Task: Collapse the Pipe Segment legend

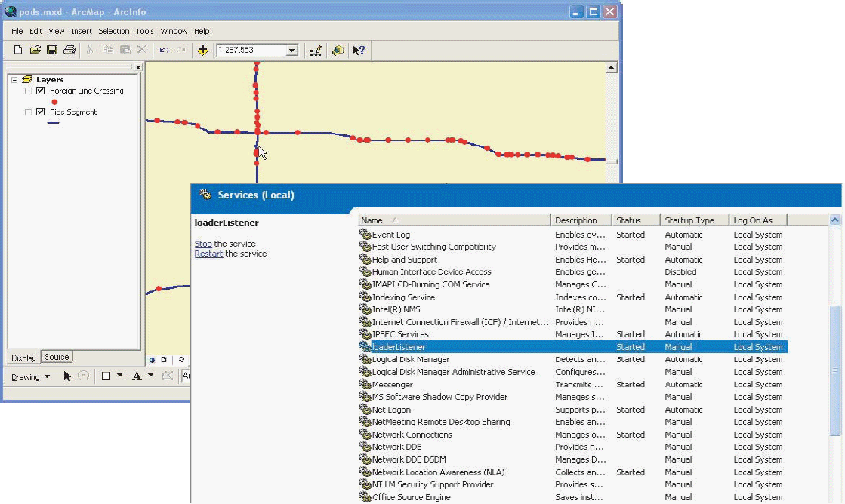Action: [x=28, y=112]
